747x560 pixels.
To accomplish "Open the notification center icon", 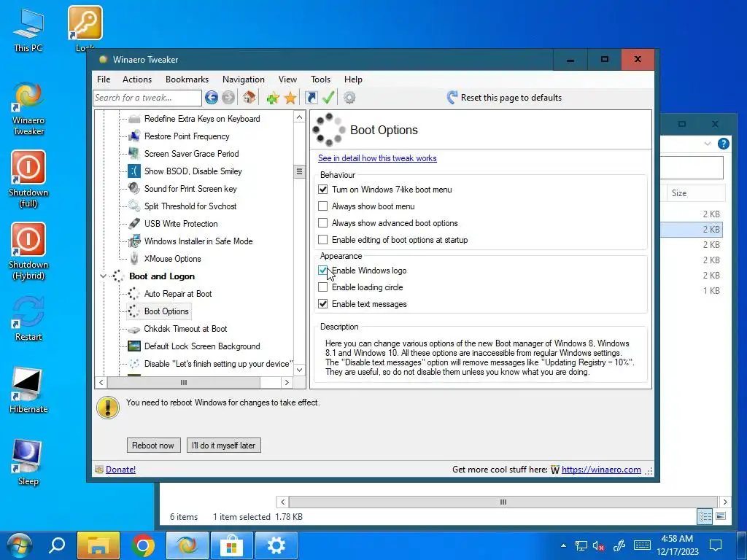I will (x=715, y=545).
